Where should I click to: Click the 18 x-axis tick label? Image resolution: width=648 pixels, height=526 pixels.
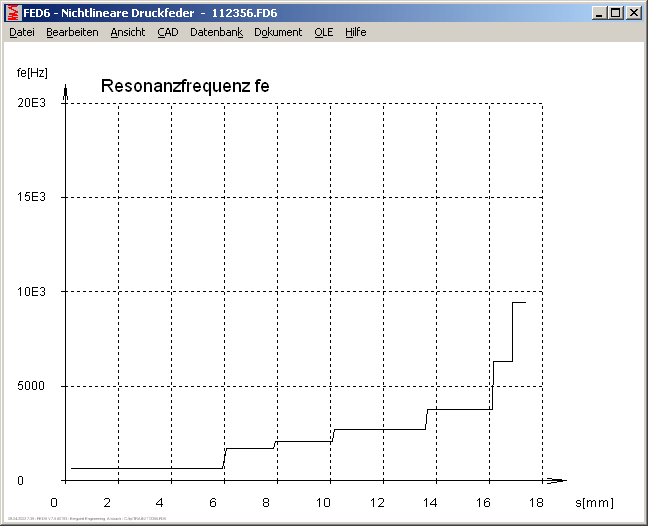point(535,502)
